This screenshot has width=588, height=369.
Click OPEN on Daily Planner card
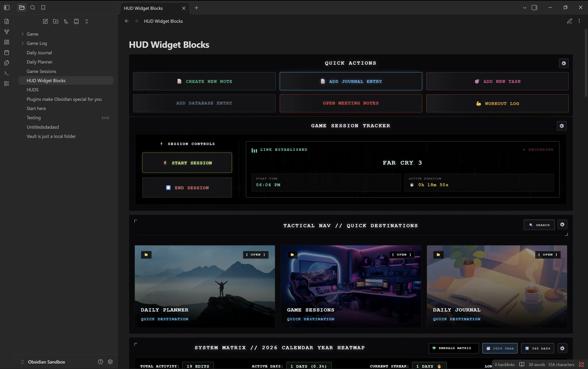256,255
